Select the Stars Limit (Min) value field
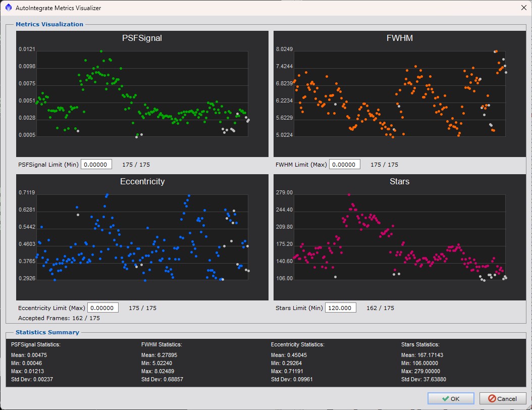This screenshot has height=410, width=532. click(340, 307)
